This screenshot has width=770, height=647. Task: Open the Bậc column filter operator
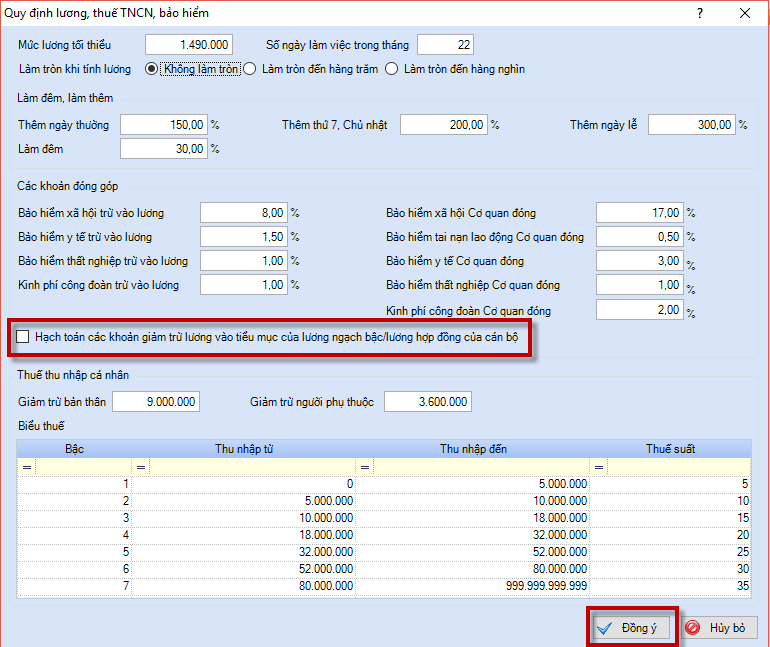point(27,467)
